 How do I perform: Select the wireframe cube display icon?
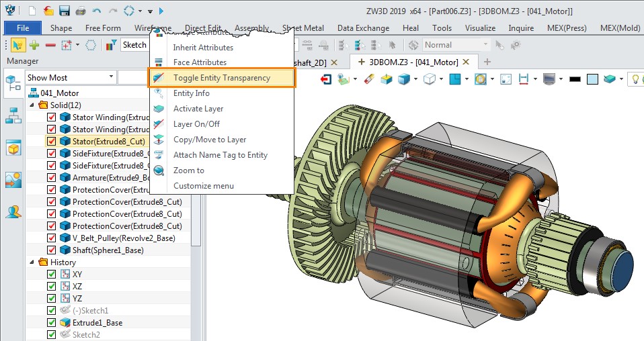point(429,79)
